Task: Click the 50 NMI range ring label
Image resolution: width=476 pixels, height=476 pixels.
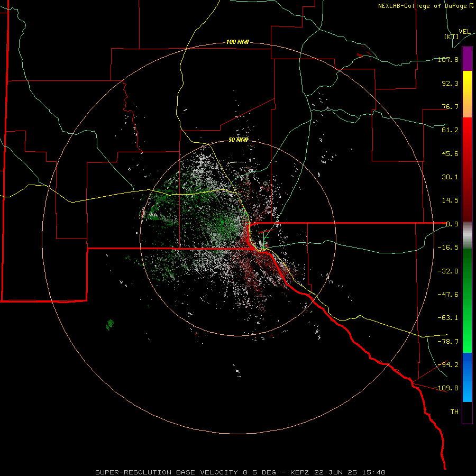Action: 239,140
